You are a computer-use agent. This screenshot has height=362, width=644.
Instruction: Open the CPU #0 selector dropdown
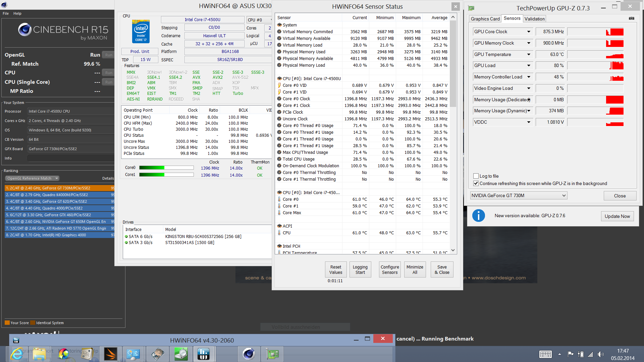(259, 20)
